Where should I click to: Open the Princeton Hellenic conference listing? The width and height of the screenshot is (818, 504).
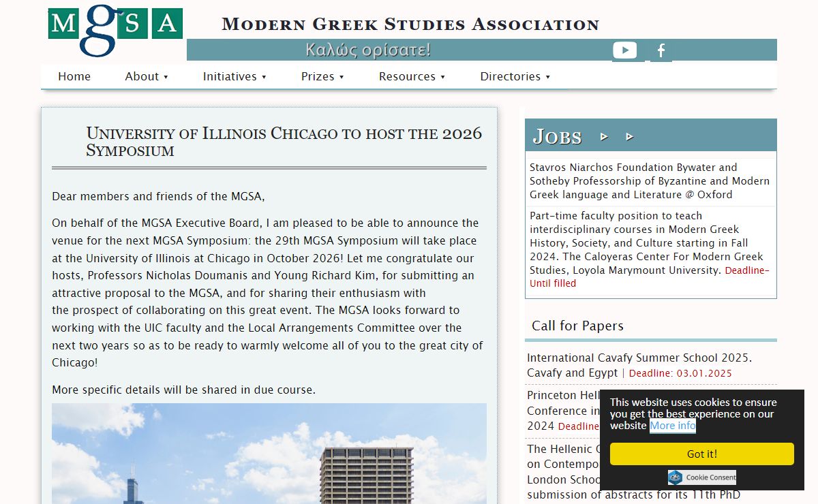(x=563, y=411)
